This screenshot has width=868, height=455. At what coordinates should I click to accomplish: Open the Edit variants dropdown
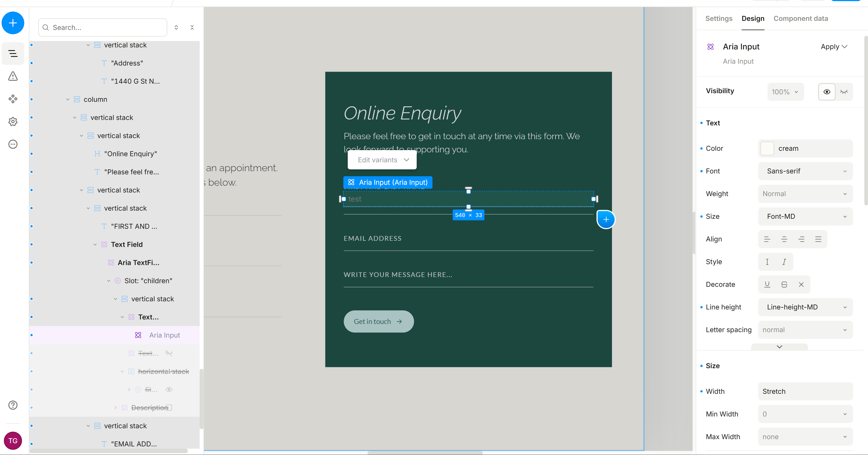(382, 160)
